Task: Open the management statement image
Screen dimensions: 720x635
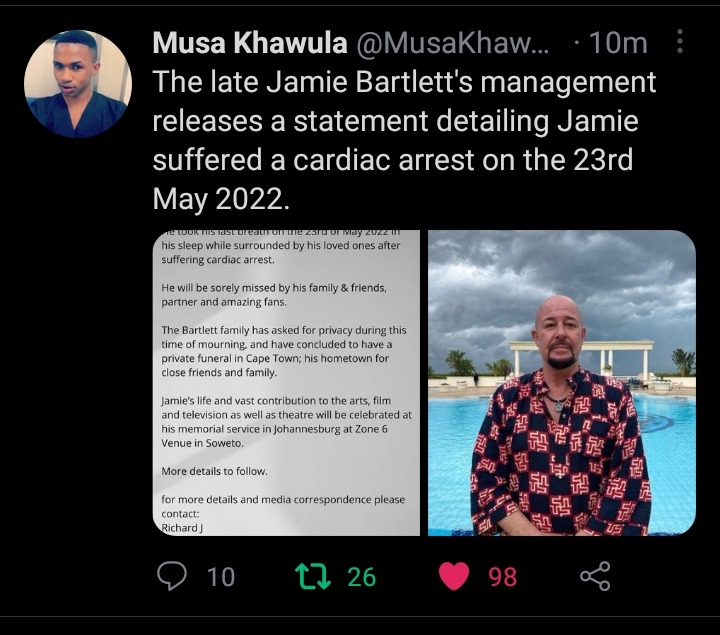Action: coord(286,383)
